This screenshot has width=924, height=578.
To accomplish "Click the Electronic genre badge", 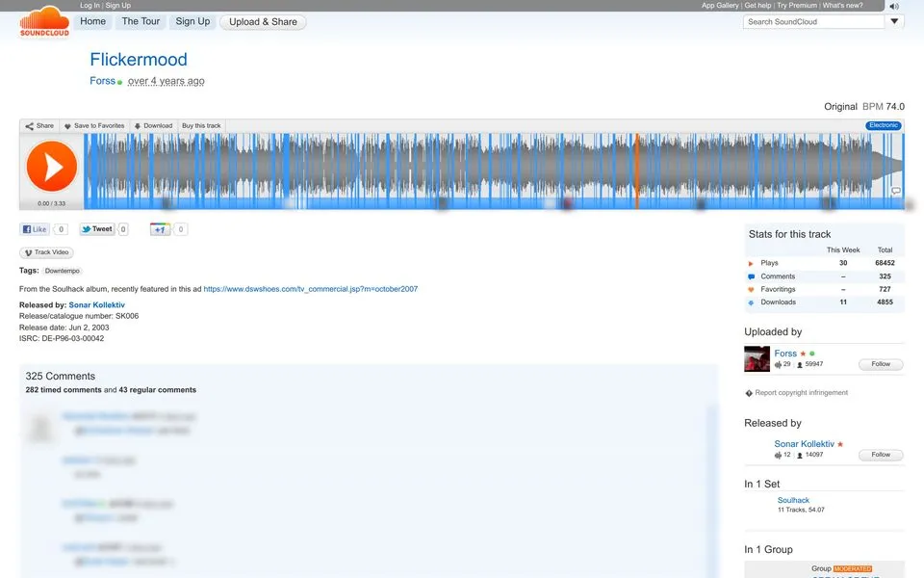I will coord(884,125).
